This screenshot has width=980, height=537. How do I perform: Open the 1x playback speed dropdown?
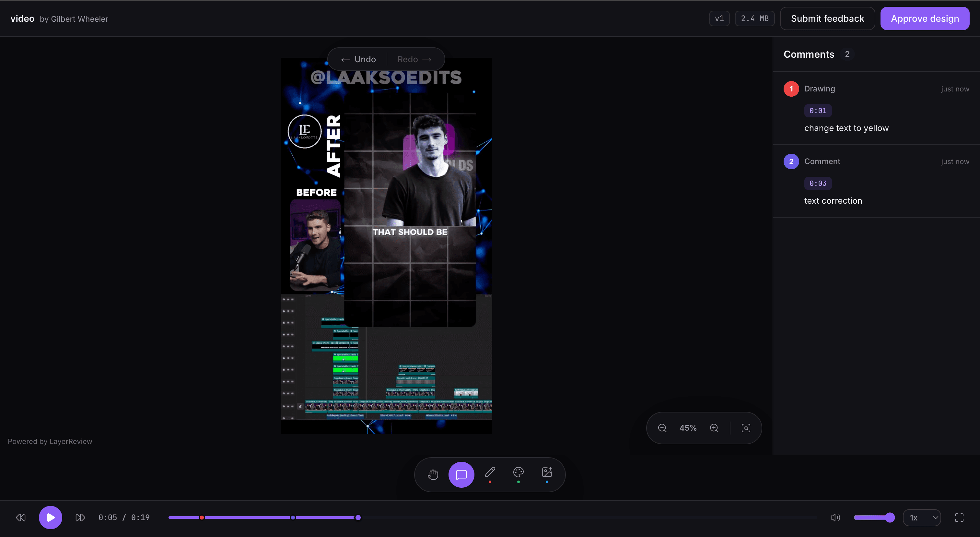pyautogui.click(x=921, y=518)
